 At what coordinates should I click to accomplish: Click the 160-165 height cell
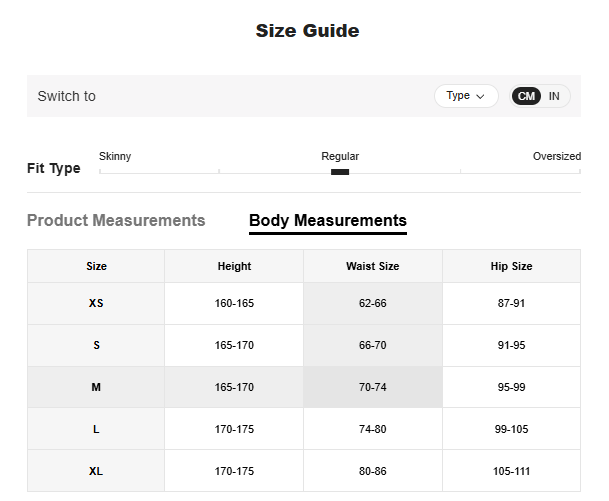pos(234,303)
